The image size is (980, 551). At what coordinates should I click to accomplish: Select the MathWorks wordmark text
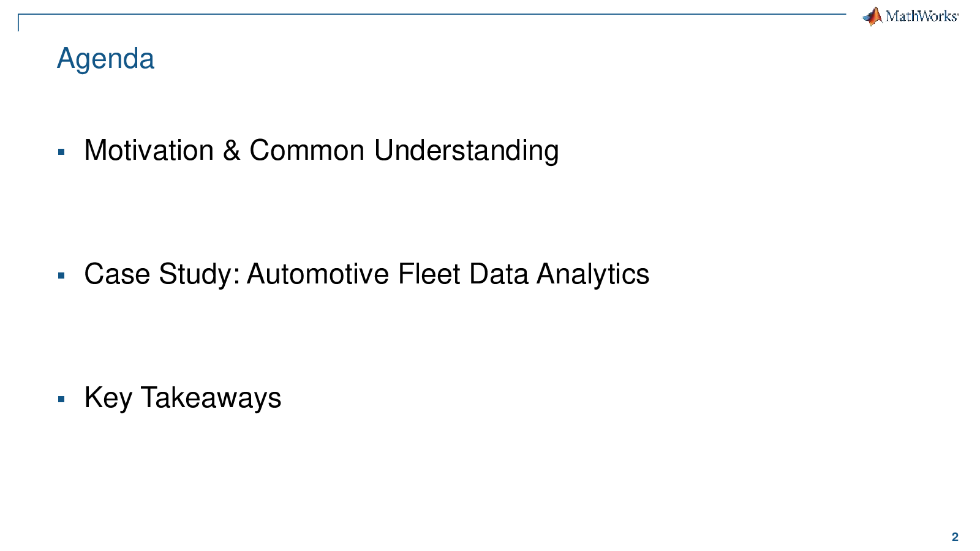coord(922,17)
